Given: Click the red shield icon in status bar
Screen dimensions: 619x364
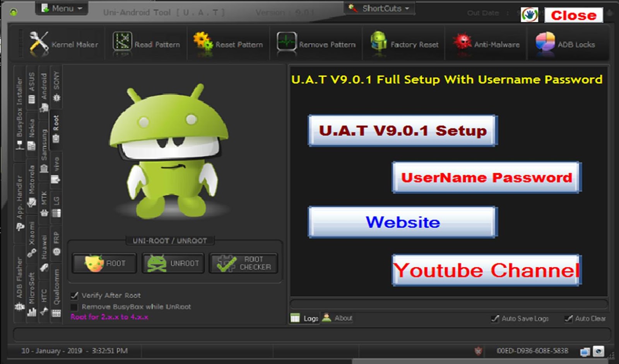Looking at the screenshot, I should pyautogui.click(x=479, y=351).
